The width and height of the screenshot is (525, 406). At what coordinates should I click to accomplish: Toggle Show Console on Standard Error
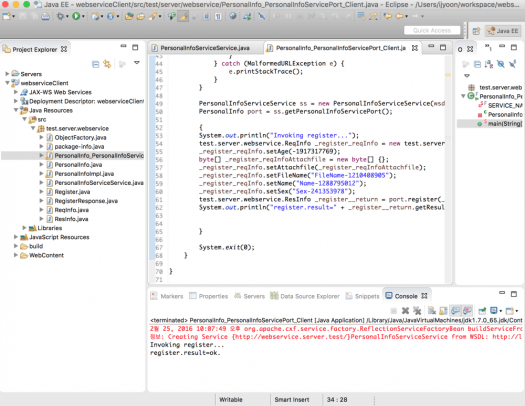tap(467, 311)
